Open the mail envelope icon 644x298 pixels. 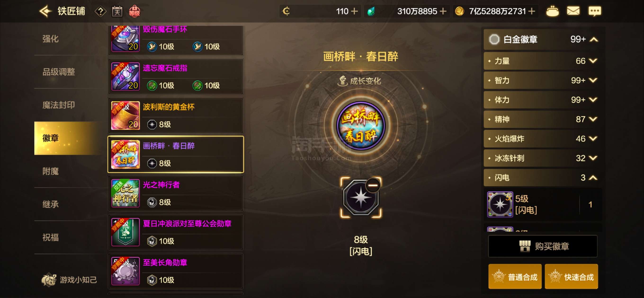point(573,11)
